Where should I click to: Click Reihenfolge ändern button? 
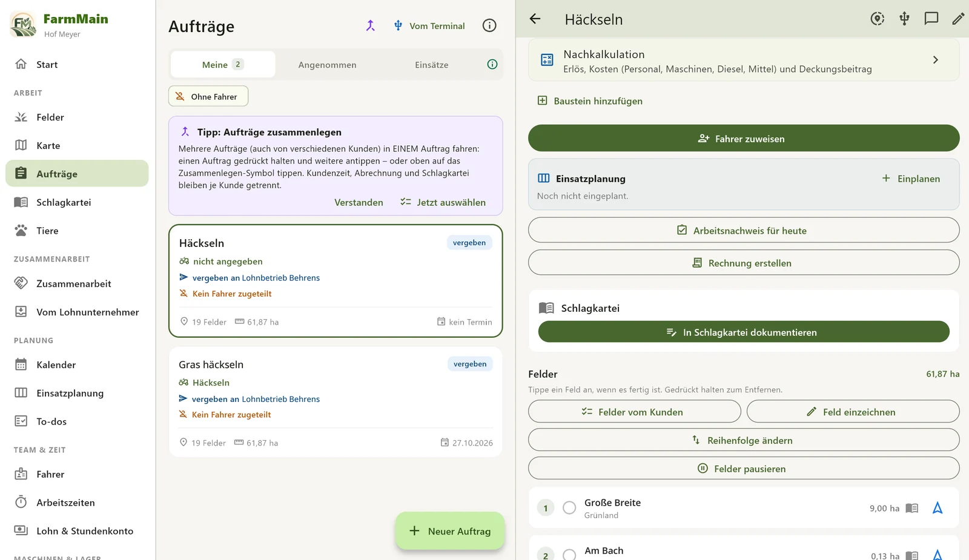(744, 440)
